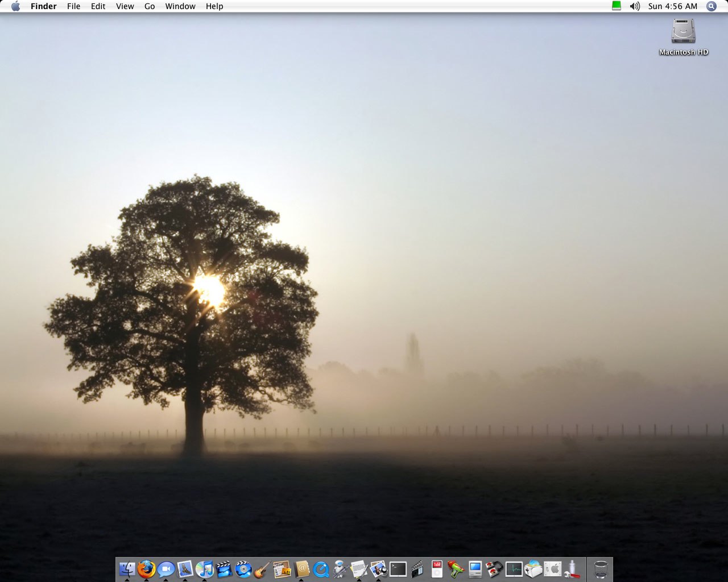Screen dimensions: 728x582
Task: Open the YouTube iPod Dock icon
Action: (436, 569)
